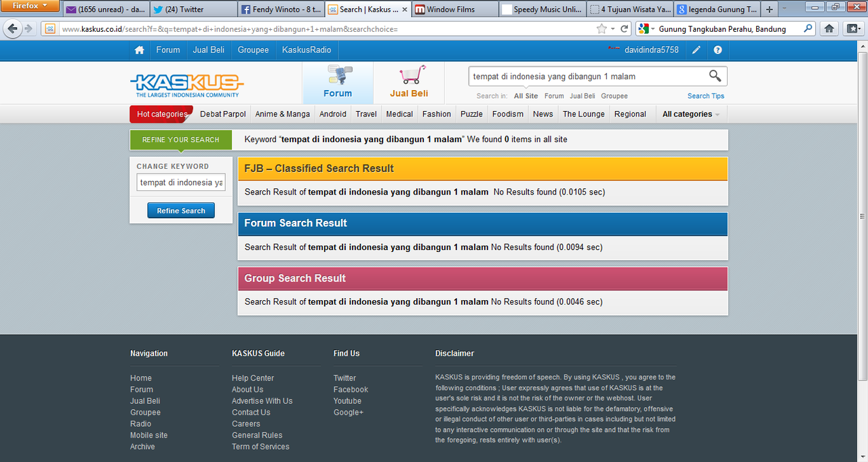Open Groupee in the top blue bar
Viewport: 868px width, 462px height.
(x=253, y=49)
